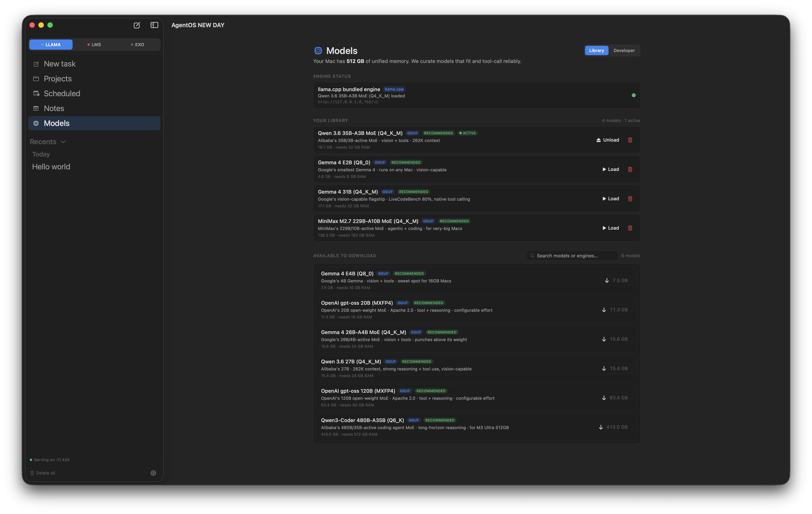Download Gemma 4 26B-A4B 15.6 GB
Viewport: 812px width, 514px height.
(615, 339)
